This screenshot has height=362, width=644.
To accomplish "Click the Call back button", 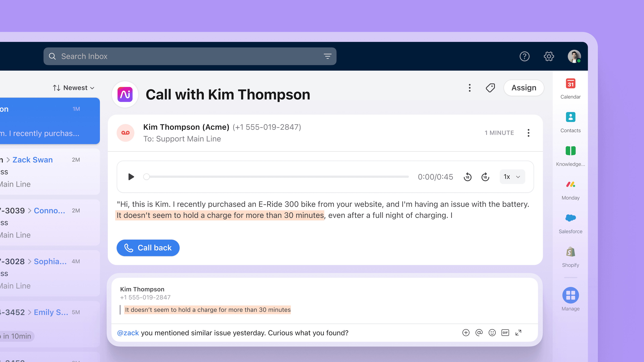I will coord(148,248).
